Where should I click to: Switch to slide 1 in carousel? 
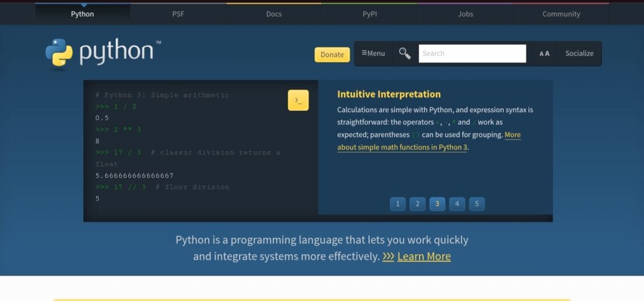[397, 203]
